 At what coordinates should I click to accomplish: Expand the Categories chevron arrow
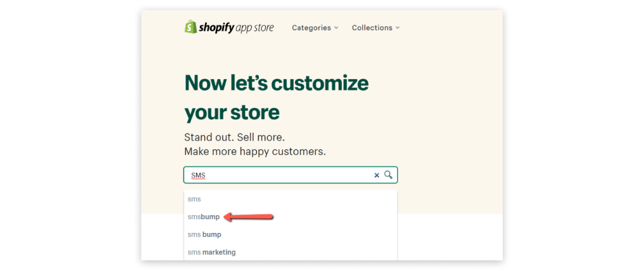pyautogui.click(x=336, y=28)
